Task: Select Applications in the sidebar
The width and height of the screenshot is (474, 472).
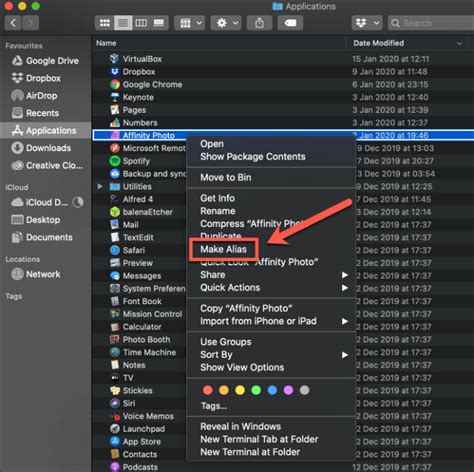Action: pyautogui.click(x=45, y=130)
